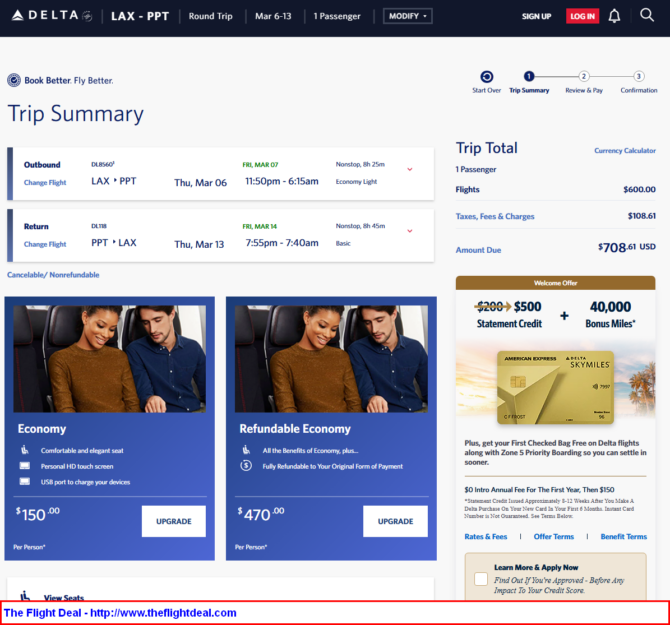Click the LAX - PPT route text
Image resolution: width=670 pixels, height=625 pixels.
pos(140,16)
